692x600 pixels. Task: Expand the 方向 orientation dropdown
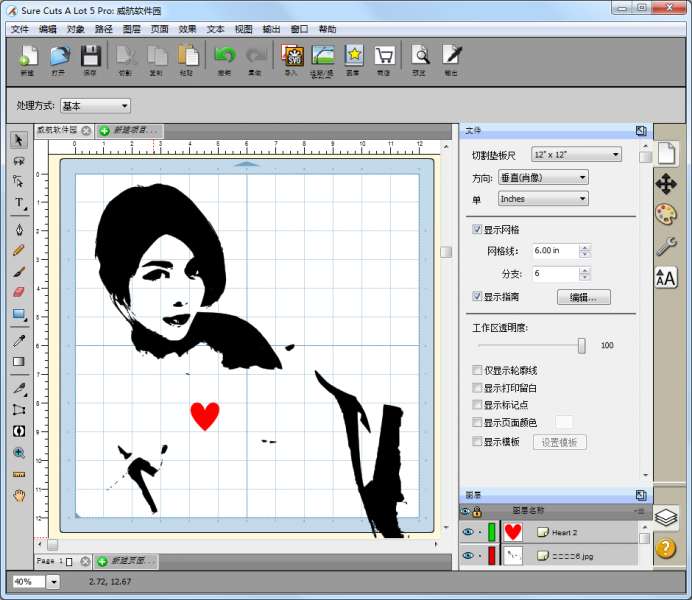pos(542,177)
